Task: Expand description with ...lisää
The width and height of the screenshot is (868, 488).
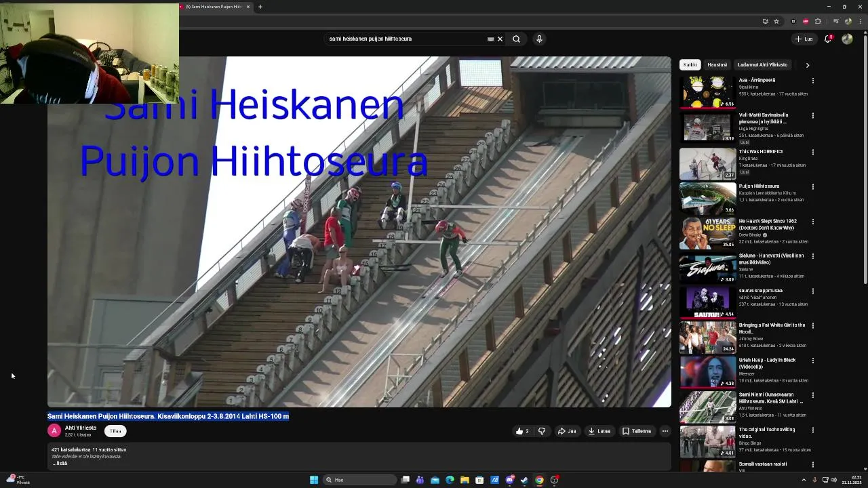Action: (60, 464)
